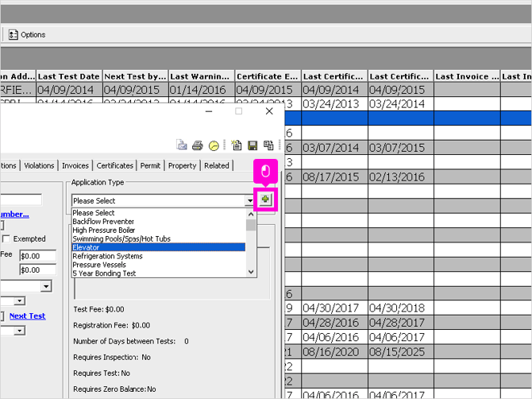
Task: Switch to the Permit tab
Action: 150,165
